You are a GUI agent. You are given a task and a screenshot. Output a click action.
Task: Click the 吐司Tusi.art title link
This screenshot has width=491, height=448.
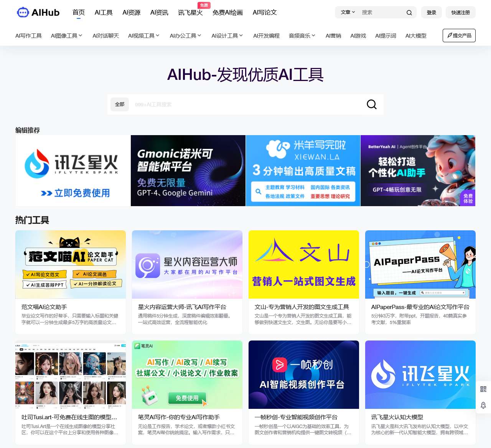point(69,417)
